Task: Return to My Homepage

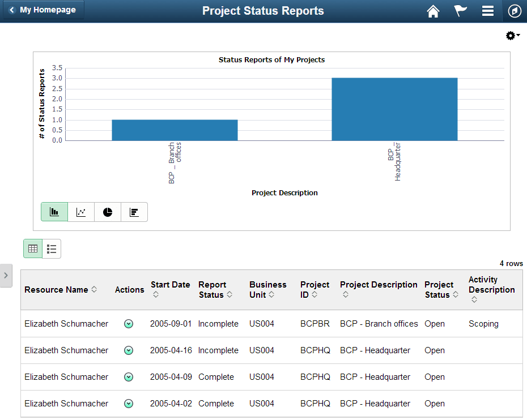Action: point(42,10)
